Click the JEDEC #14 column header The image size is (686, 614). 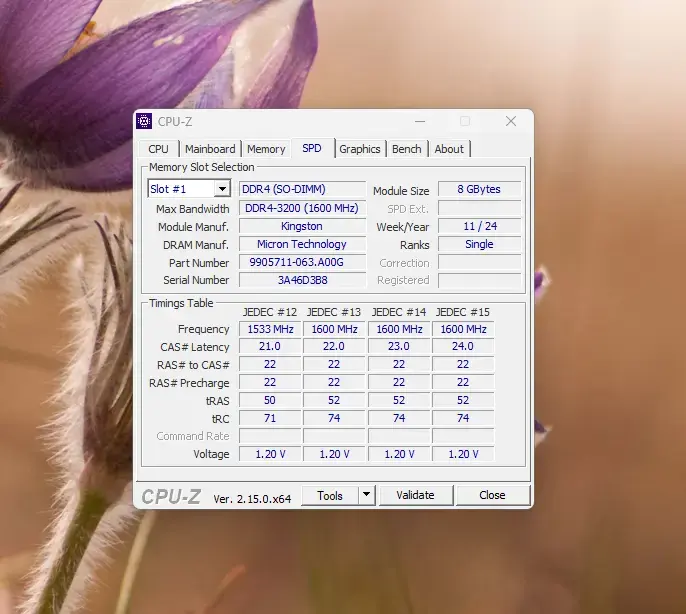pyautogui.click(x=399, y=312)
